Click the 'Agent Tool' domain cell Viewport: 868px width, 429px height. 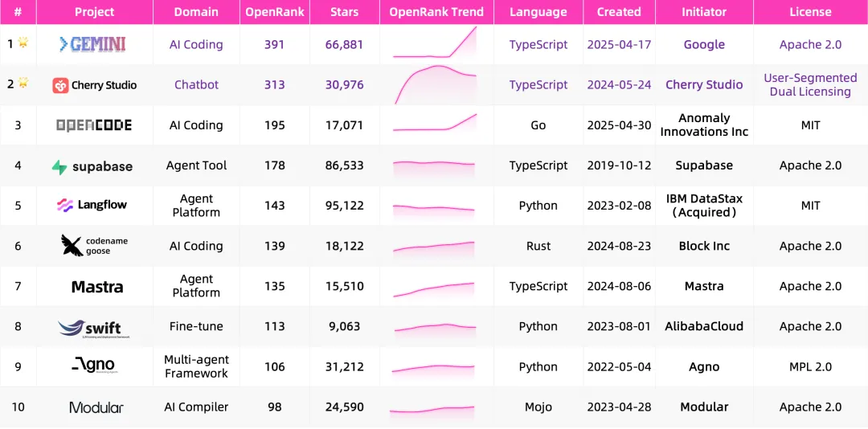point(196,165)
